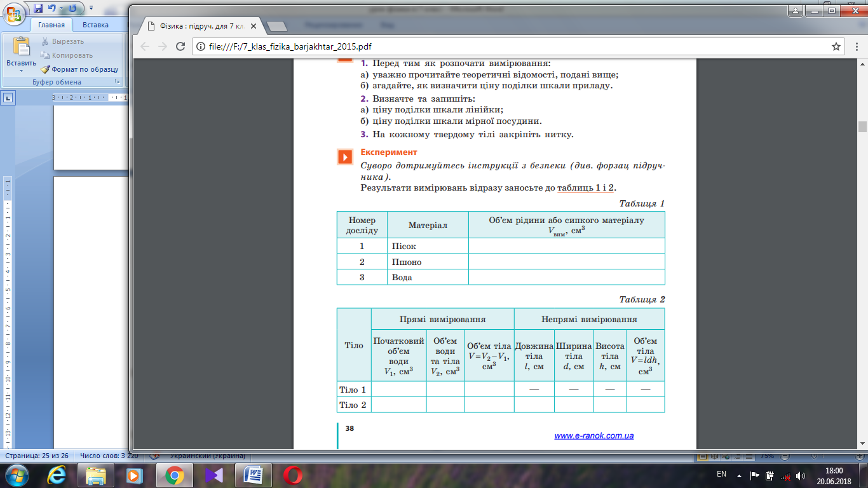Switch Word to Web Layout view

[726, 456]
